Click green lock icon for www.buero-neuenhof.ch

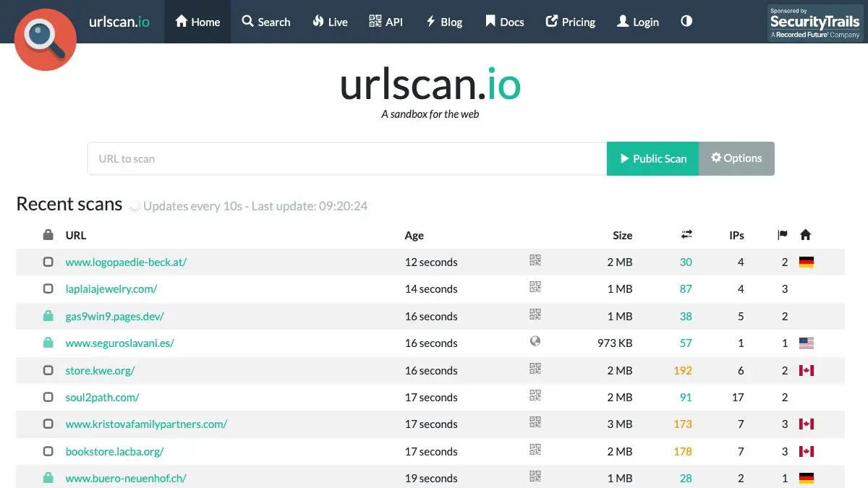pyautogui.click(x=48, y=477)
